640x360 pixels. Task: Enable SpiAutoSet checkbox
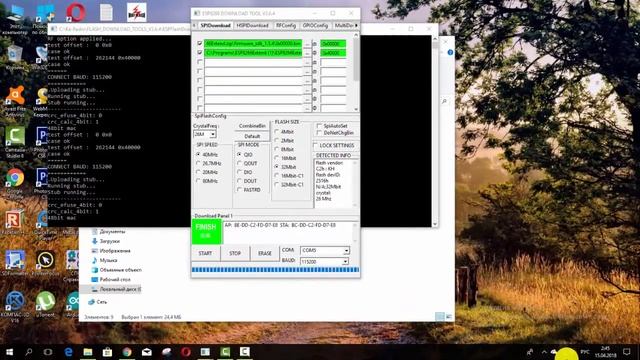coord(319,126)
